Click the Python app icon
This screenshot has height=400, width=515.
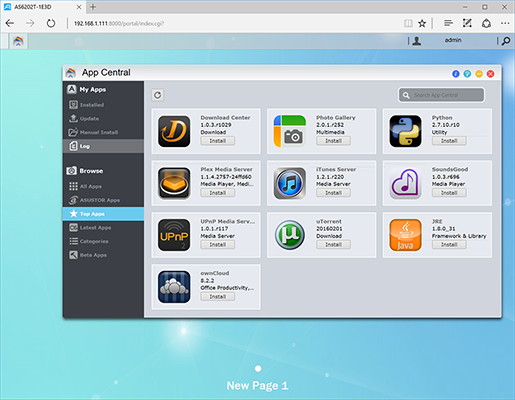pyautogui.click(x=405, y=131)
